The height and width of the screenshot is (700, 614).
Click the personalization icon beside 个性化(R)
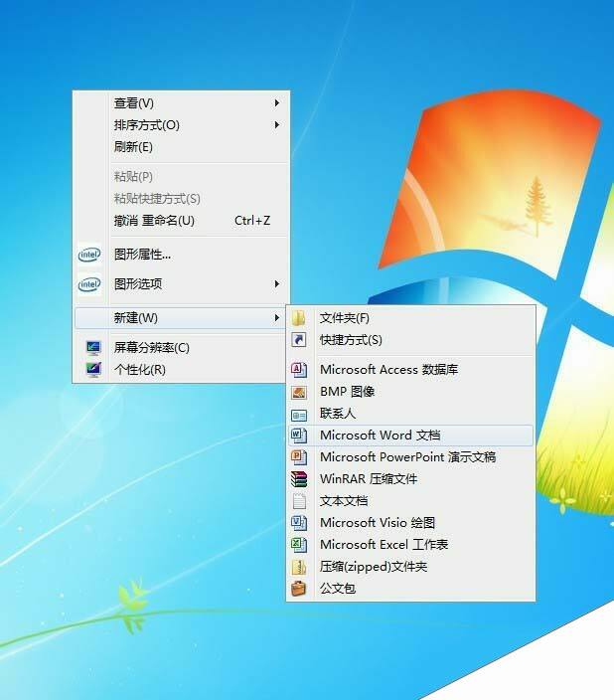(93, 369)
